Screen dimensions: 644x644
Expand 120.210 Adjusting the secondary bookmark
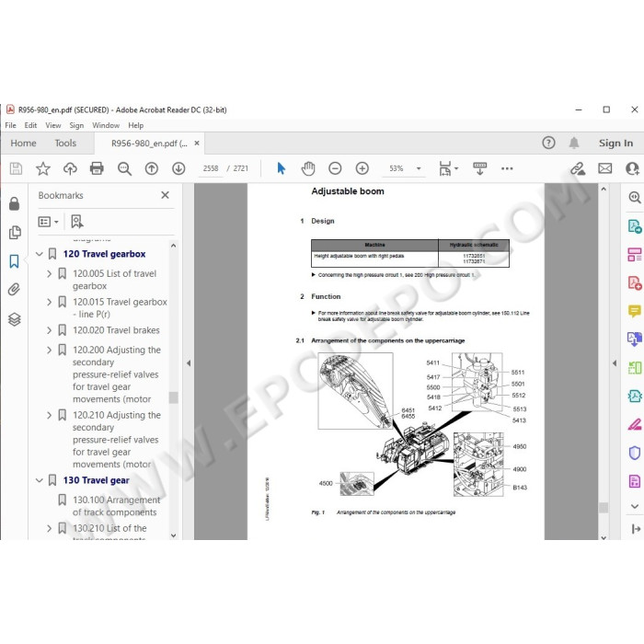point(50,416)
